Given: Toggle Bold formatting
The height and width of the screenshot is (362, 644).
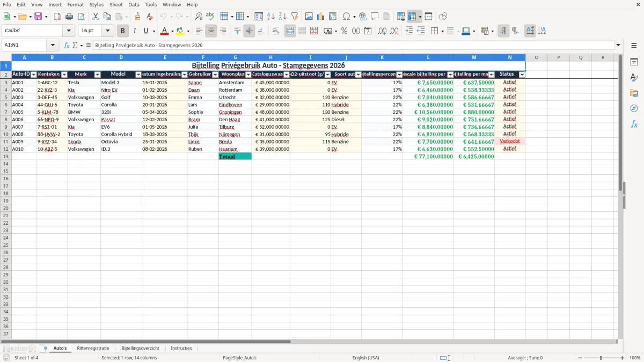Looking at the screenshot, I should (x=122, y=31).
